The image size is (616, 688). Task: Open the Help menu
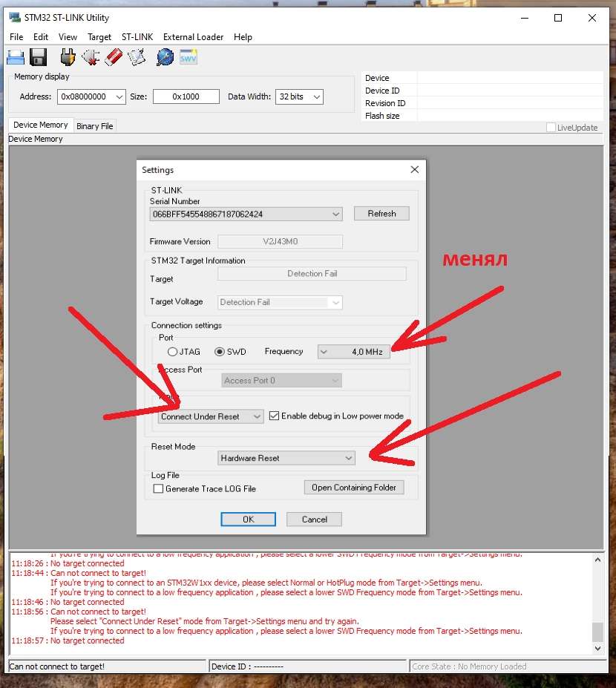click(x=243, y=37)
